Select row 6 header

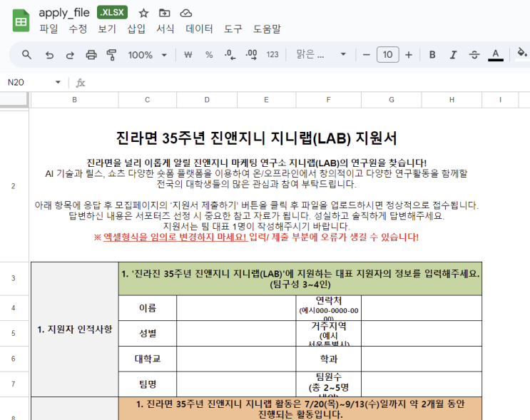[x=14, y=359]
